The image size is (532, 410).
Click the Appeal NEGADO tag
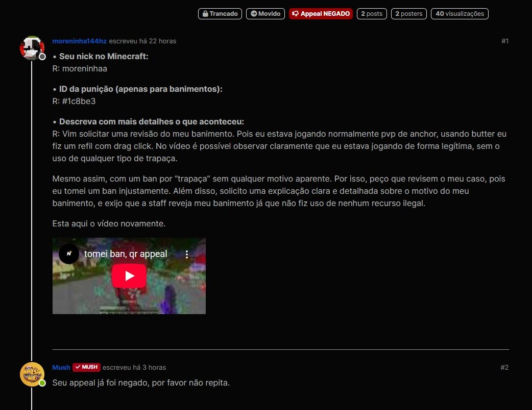pyautogui.click(x=321, y=14)
